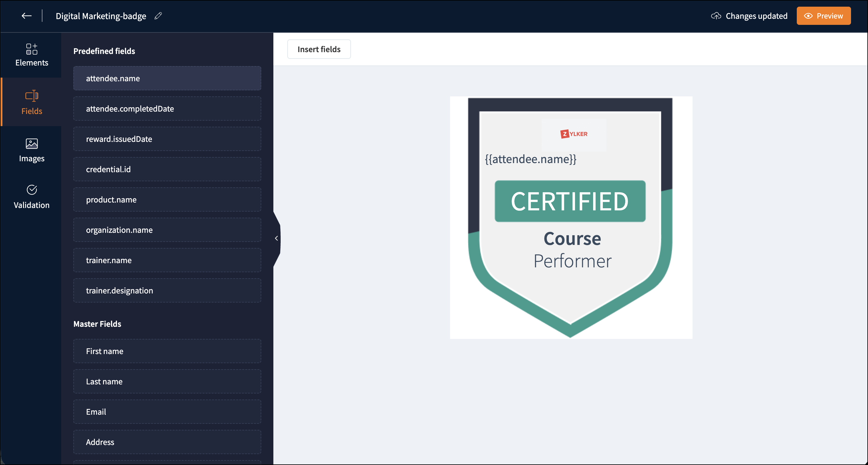The width and height of the screenshot is (868, 465).
Task: Click the Zylker logo on badge
Action: click(x=573, y=134)
